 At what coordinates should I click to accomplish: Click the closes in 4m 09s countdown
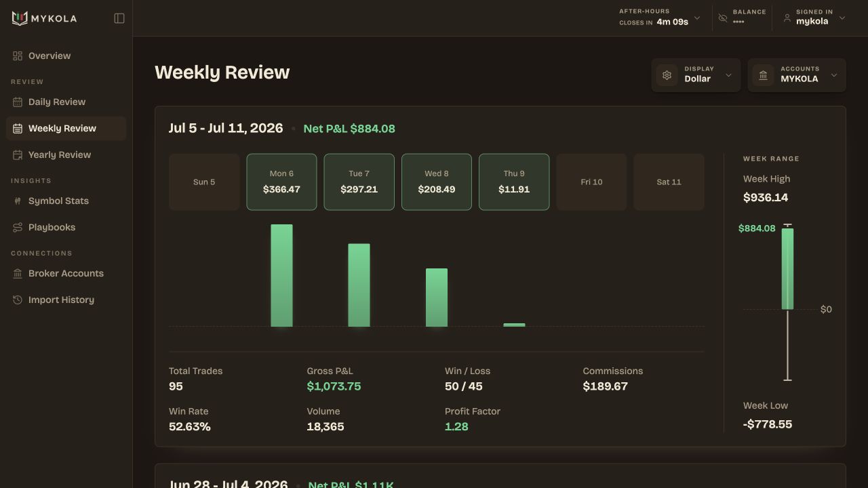coord(654,22)
